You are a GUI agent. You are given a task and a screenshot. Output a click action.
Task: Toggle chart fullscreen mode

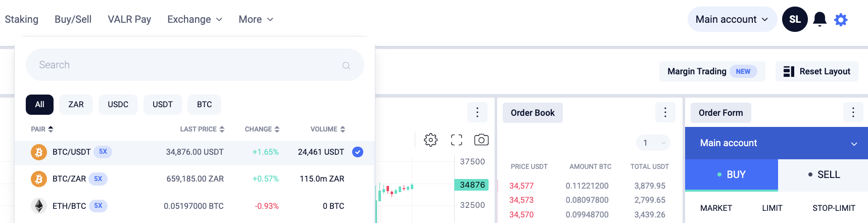[456, 140]
